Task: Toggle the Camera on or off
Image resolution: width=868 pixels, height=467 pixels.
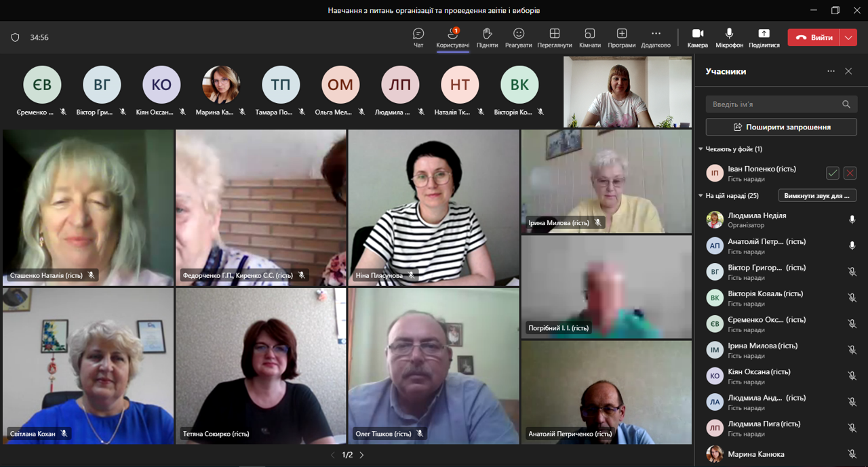Action: tap(697, 34)
